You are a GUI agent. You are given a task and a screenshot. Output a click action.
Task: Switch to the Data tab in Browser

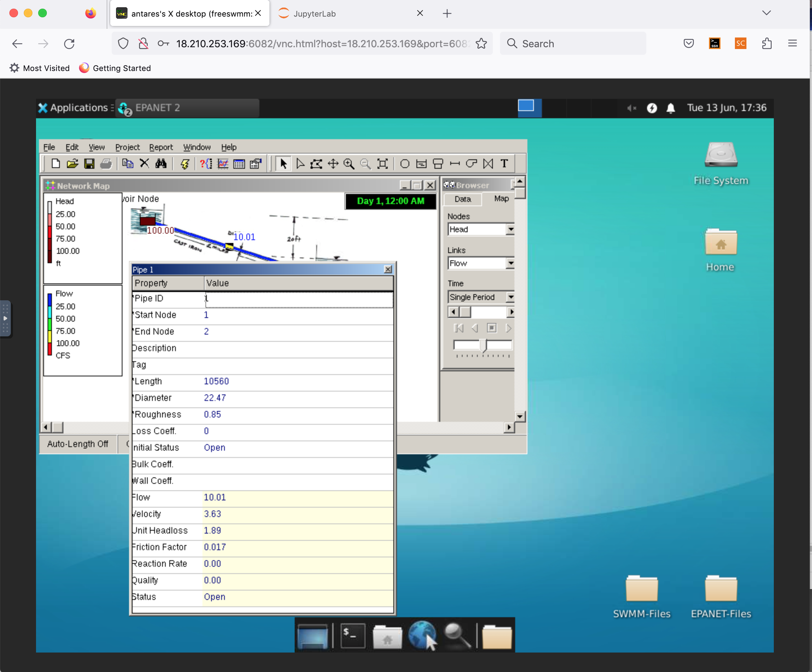tap(463, 199)
